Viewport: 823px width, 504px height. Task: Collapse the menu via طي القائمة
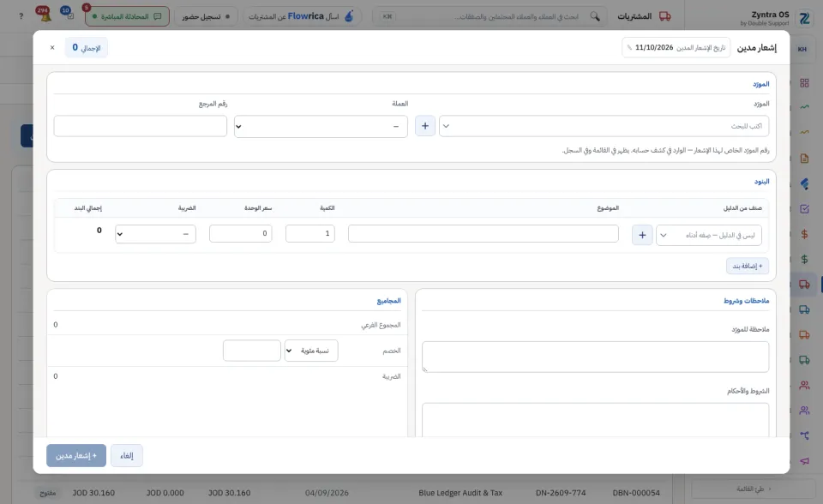coord(754,489)
